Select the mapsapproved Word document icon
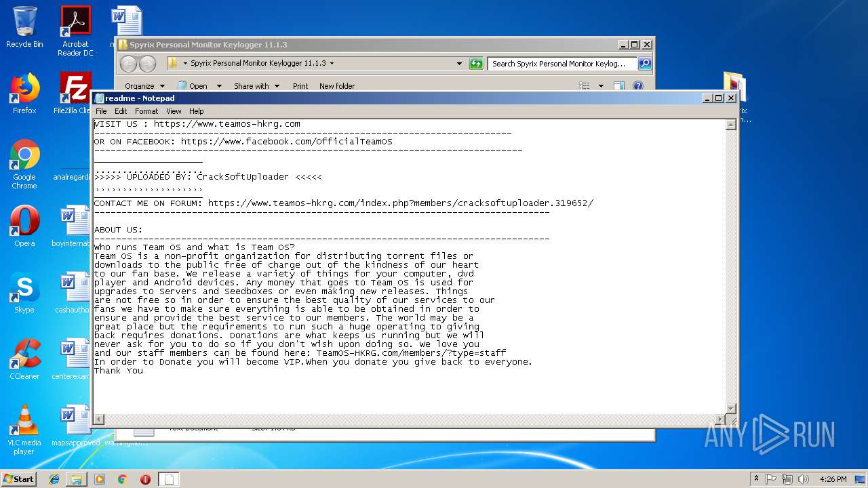Viewport: 868px width, 488px height. point(75,426)
